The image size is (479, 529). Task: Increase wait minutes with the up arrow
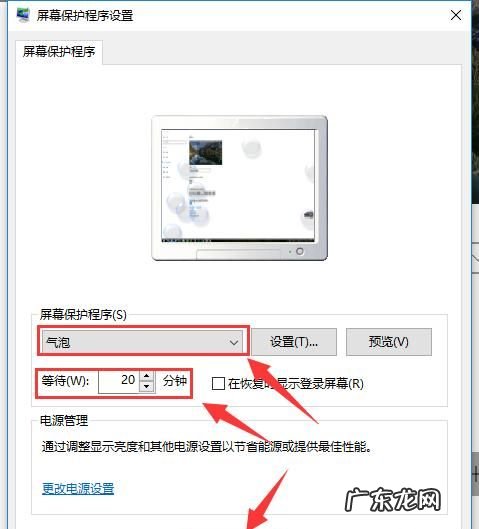147,376
